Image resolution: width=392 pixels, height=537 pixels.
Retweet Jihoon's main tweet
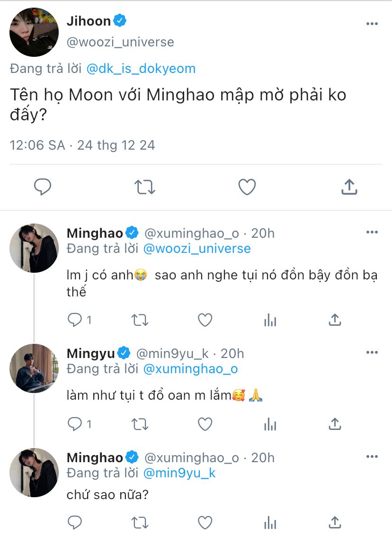145,188
